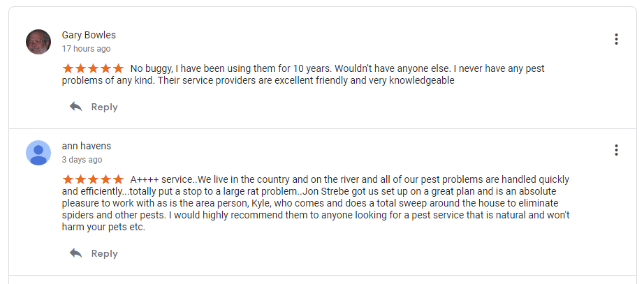This screenshot has height=284, width=644.
Task: Click the last star in ann havens' rating
Action: coord(118,179)
